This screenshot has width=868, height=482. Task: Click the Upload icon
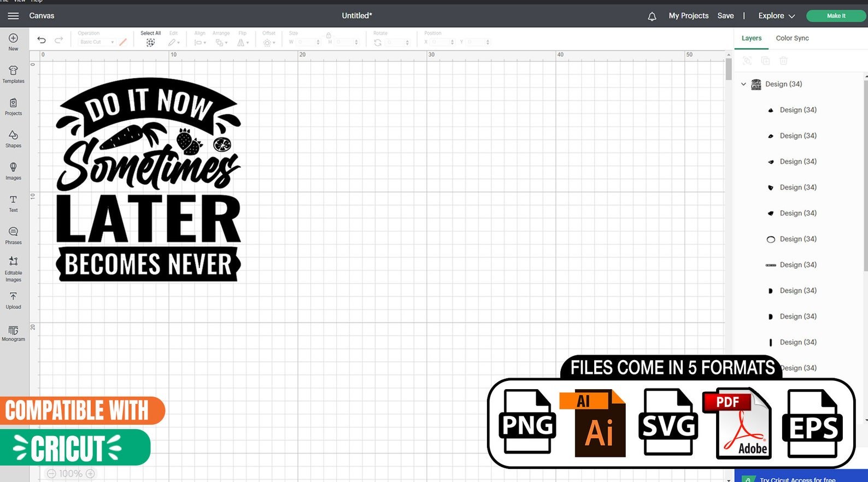click(x=13, y=300)
